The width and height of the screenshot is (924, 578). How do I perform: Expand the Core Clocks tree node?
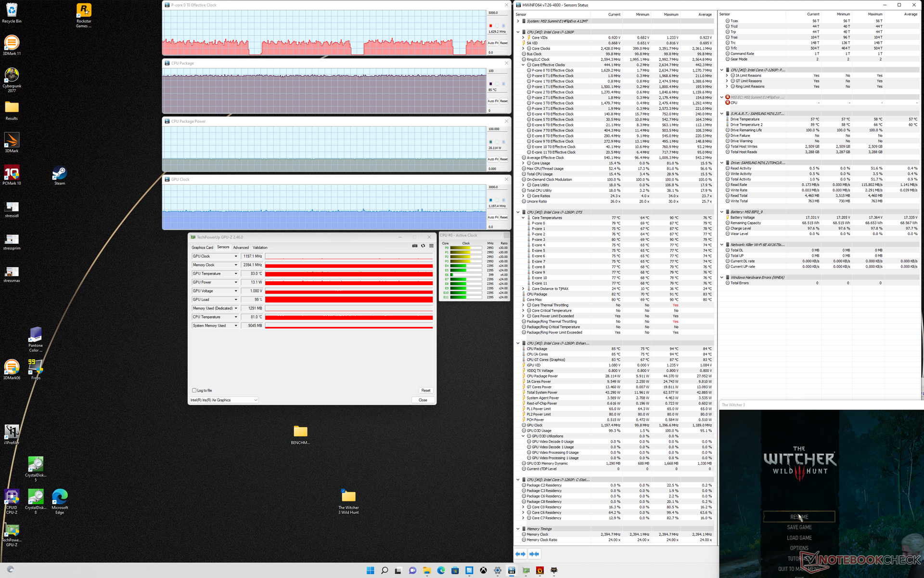click(523, 49)
